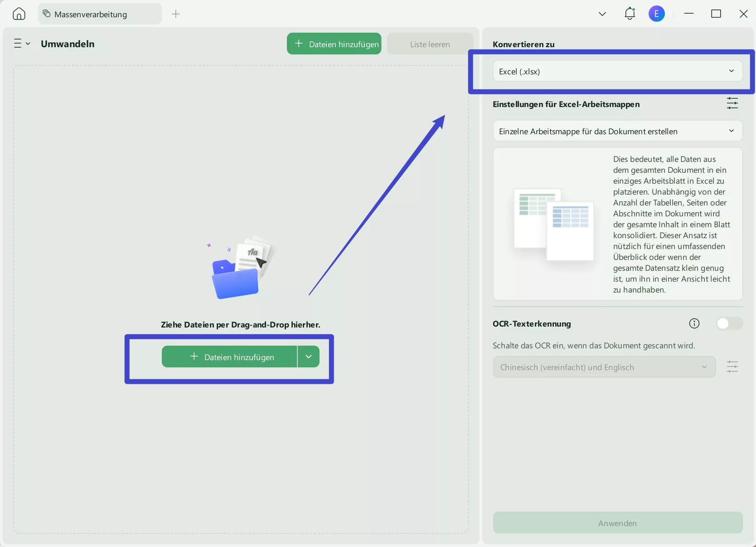Image resolution: width=756 pixels, height=547 pixels.
Task: Expand Einzelne Arbeitsmappe dropdown
Action: [x=617, y=131]
